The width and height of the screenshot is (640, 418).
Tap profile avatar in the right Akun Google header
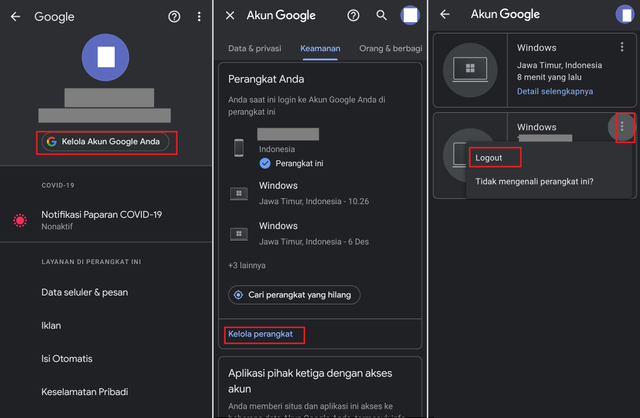pyautogui.click(x=625, y=14)
